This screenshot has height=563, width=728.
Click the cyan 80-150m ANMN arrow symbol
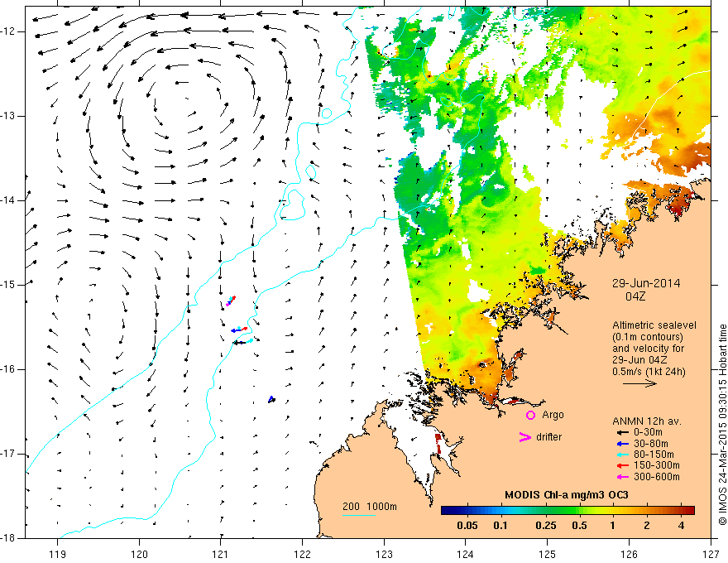(x=622, y=455)
